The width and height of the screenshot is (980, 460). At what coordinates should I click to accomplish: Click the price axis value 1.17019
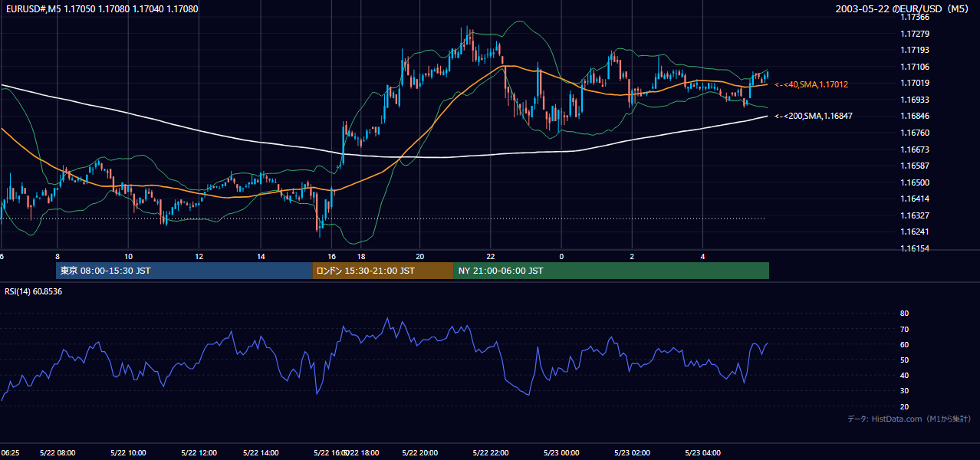915,83
